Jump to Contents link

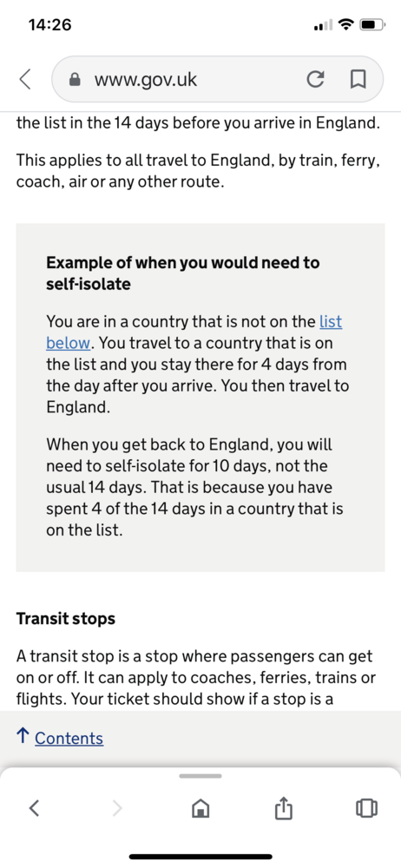click(x=69, y=738)
